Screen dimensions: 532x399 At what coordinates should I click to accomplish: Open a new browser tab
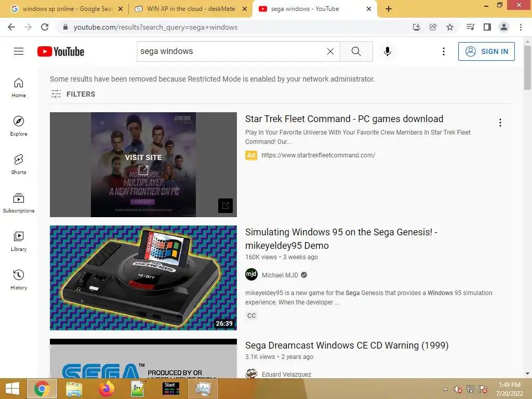389,9
